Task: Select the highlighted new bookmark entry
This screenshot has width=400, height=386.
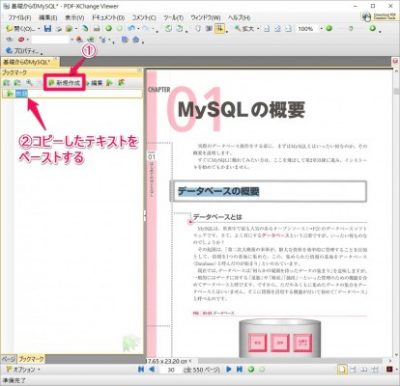Action: [21, 94]
